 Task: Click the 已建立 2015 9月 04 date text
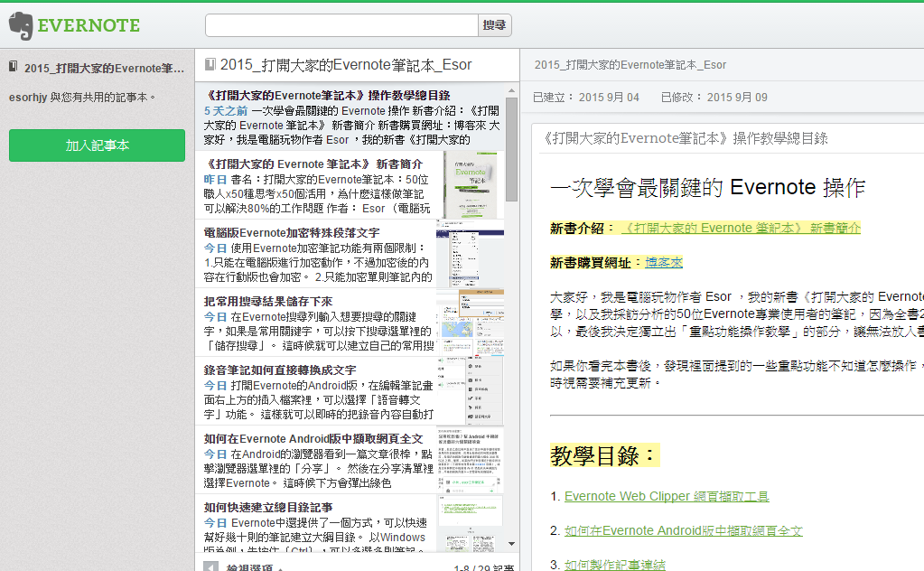click(586, 98)
